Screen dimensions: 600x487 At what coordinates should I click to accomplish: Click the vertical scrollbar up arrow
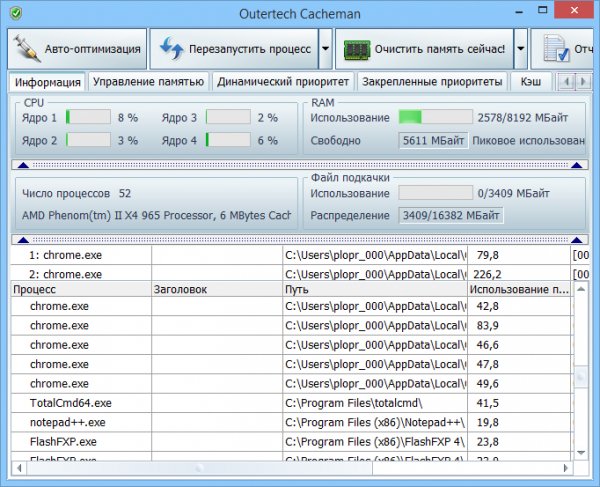[581, 289]
